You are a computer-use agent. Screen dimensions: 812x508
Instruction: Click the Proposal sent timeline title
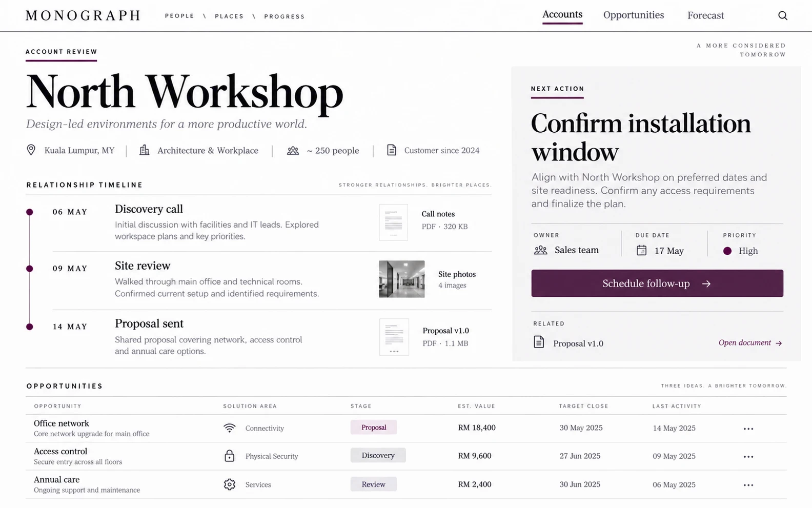tap(149, 323)
